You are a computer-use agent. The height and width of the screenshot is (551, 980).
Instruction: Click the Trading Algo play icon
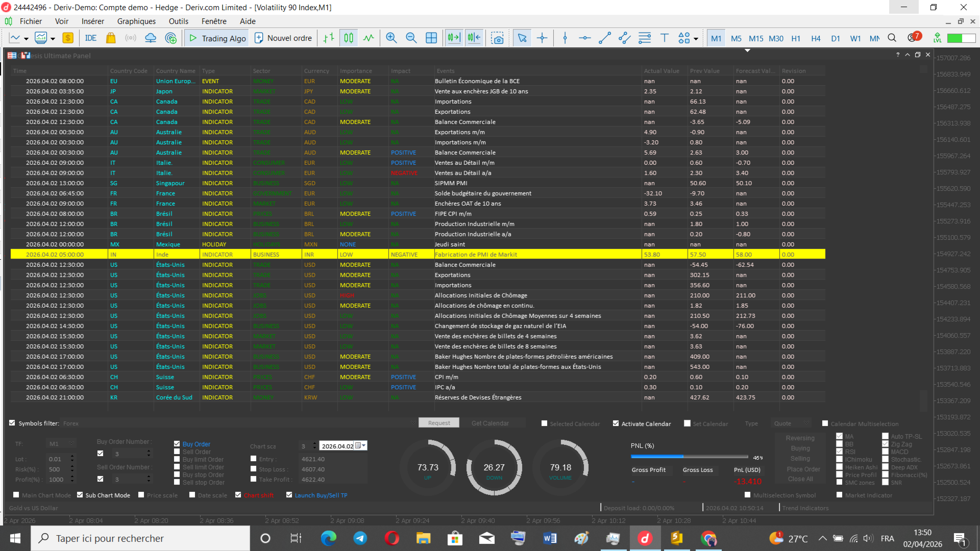[x=193, y=38]
